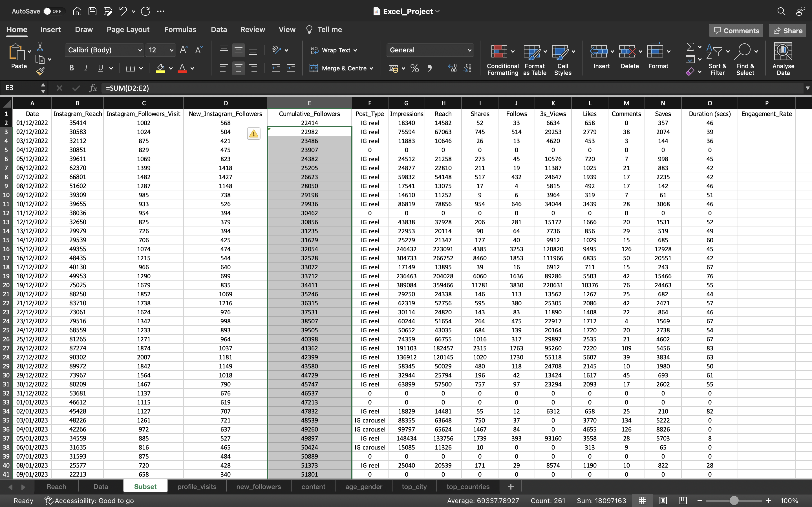
Task: Click the Share button
Action: [788, 30]
